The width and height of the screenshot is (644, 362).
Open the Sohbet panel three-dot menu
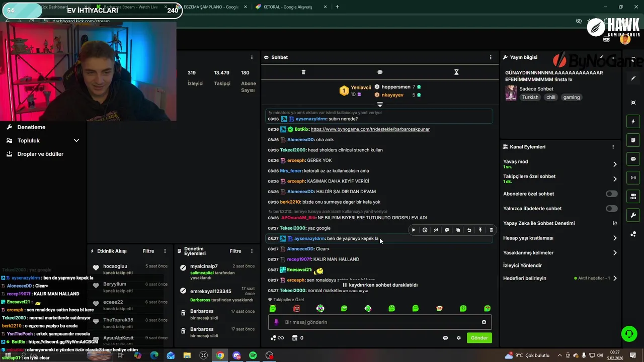point(491,57)
